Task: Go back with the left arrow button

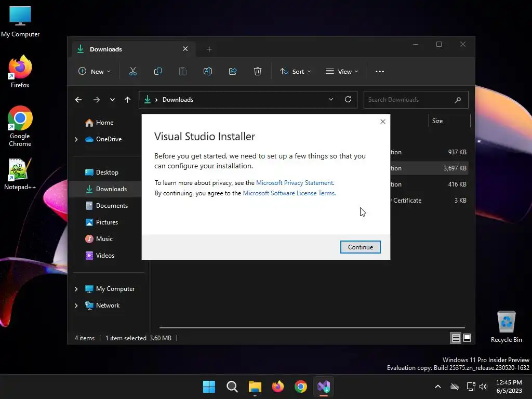Action: pyautogui.click(x=78, y=100)
